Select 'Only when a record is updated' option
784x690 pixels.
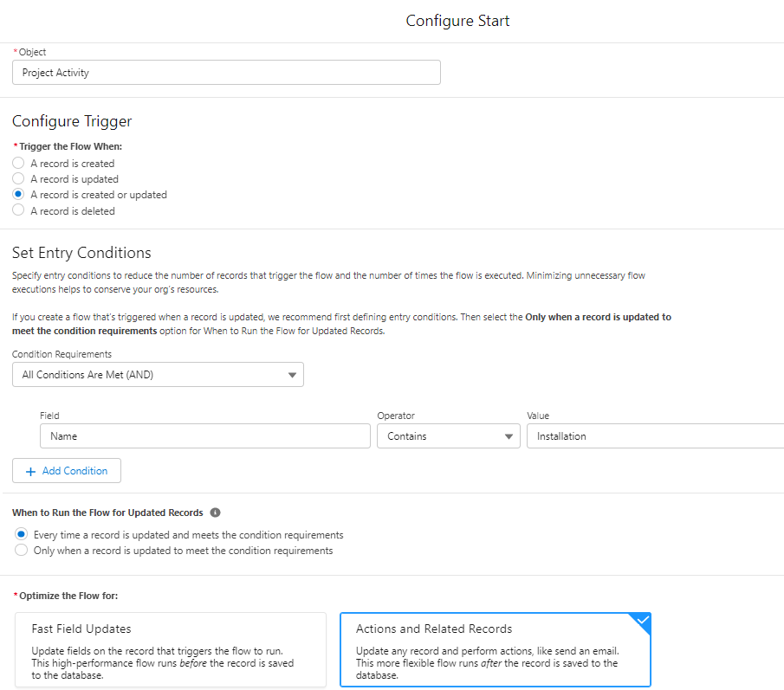click(22, 551)
